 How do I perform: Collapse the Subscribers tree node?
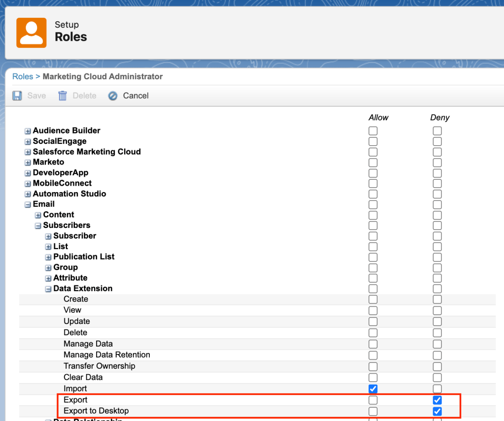[x=38, y=226]
